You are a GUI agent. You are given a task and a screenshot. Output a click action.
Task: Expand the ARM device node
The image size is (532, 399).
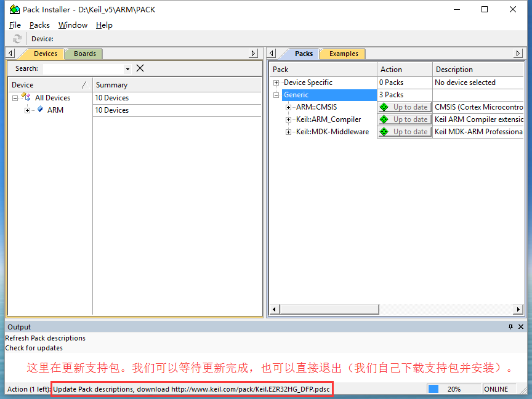point(27,110)
